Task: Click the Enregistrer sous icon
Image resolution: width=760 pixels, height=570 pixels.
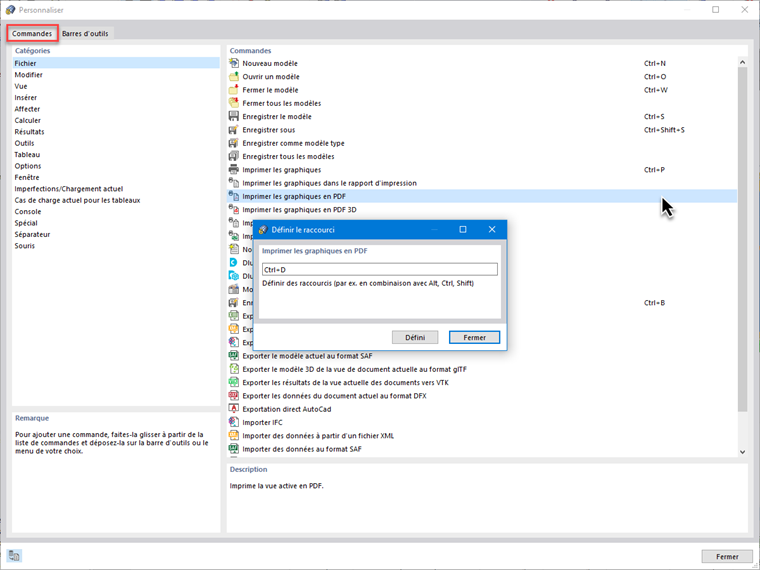Action: pyautogui.click(x=234, y=129)
